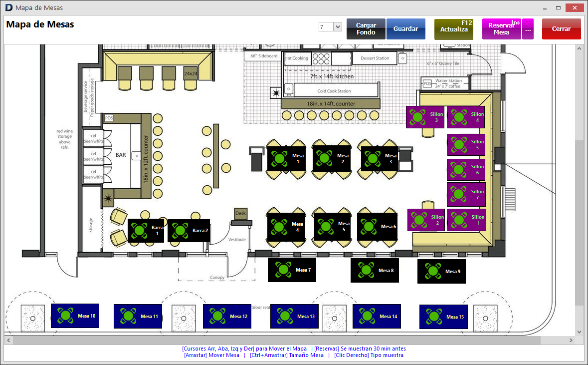Click the green table icon on Mesa 1
This screenshot has height=365, width=588.
[280, 158]
